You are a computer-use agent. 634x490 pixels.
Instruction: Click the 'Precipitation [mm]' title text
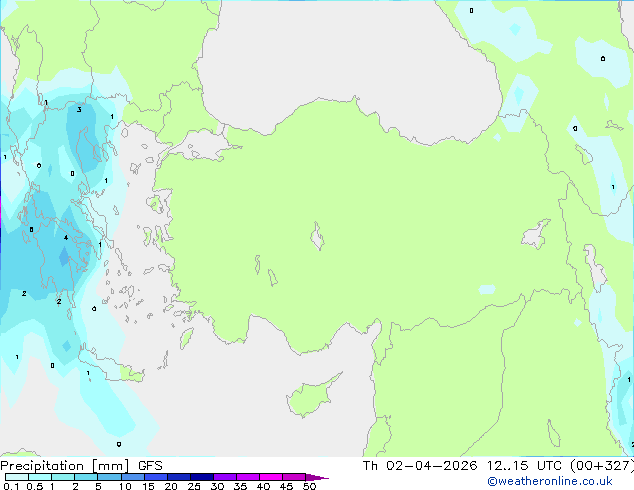click(65, 466)
